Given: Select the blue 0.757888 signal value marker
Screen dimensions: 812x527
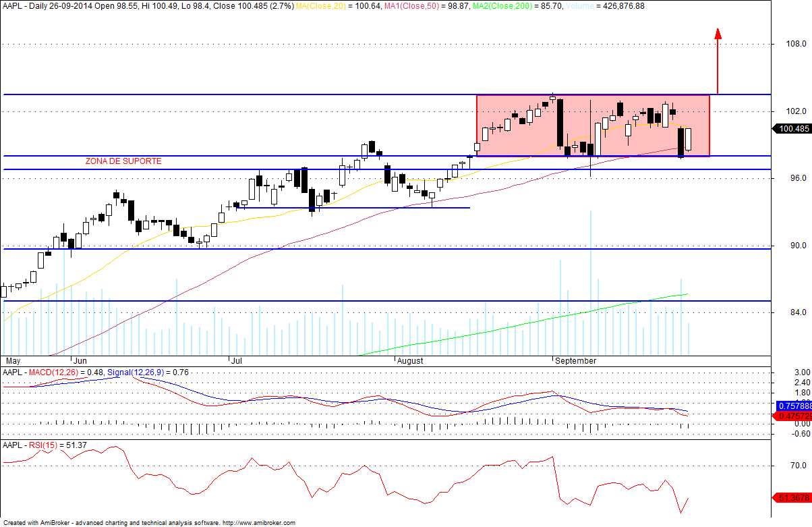Looking at the screenshot, I should click(x=792, y=406).
